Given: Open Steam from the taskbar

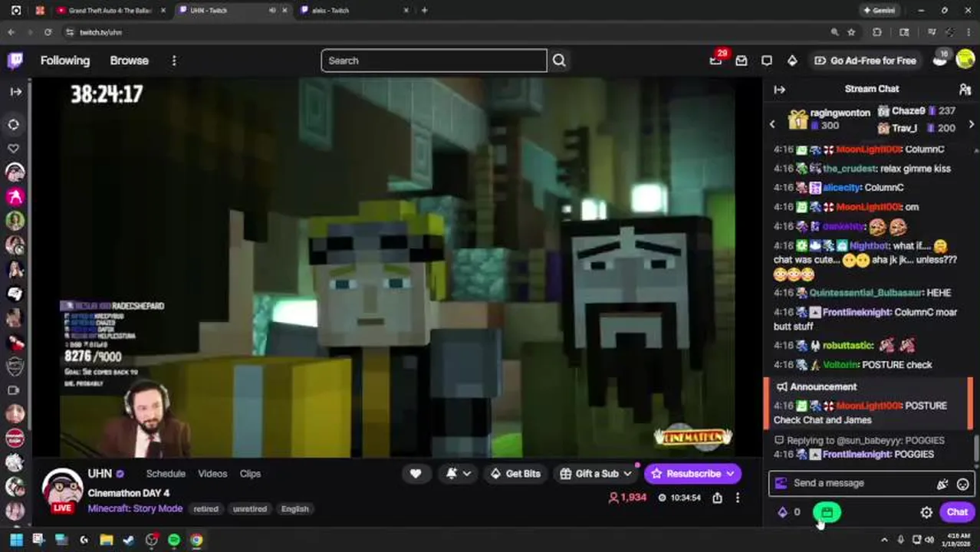Looking at the screenshot, I should (130, 540).
